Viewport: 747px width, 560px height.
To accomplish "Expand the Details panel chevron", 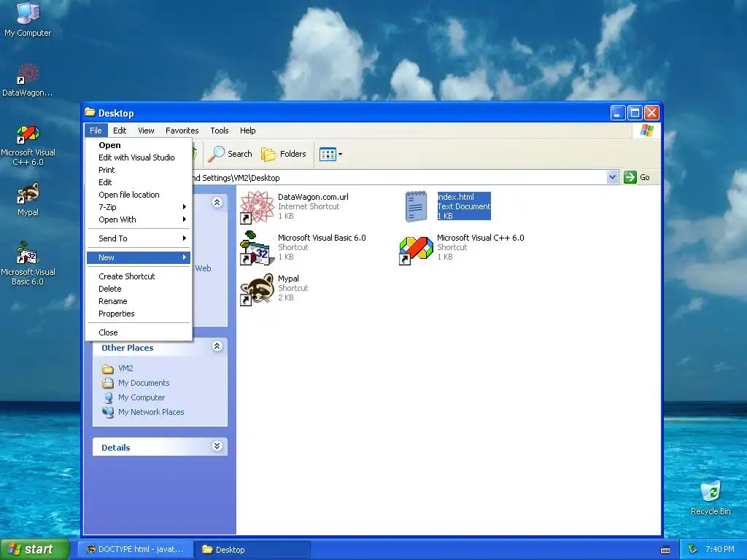I will (x=217, y=446).
